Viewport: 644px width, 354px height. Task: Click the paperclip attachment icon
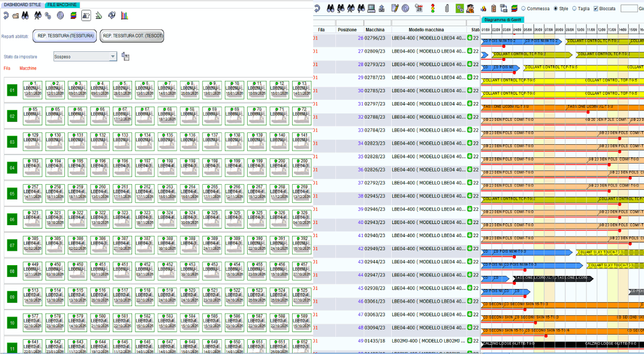coord(447,8)
